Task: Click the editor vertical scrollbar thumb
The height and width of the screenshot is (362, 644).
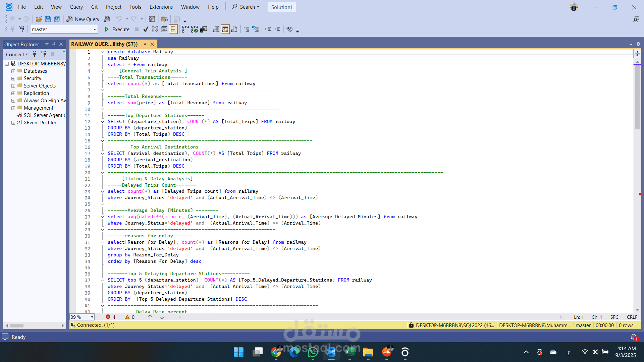Action: (x=637, y=97)
